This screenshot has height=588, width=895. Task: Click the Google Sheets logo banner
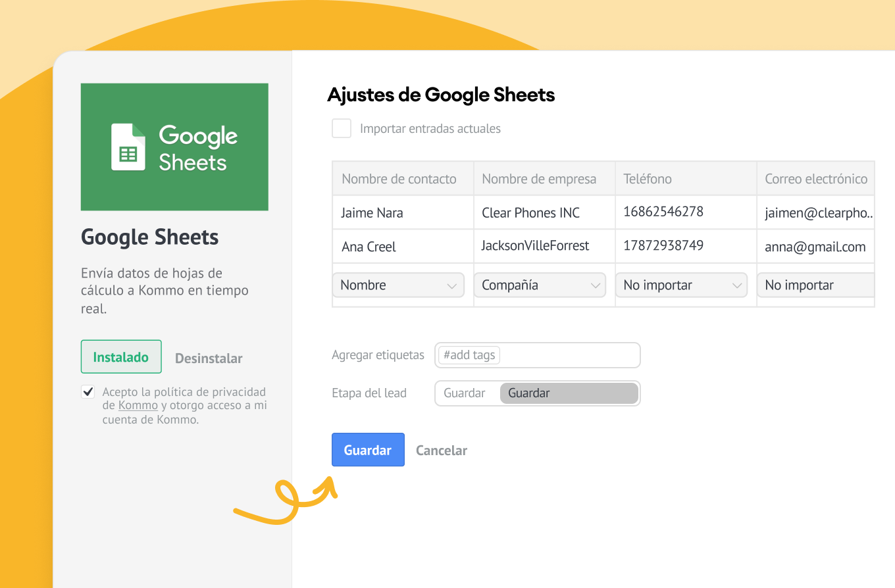pos(174,147)
